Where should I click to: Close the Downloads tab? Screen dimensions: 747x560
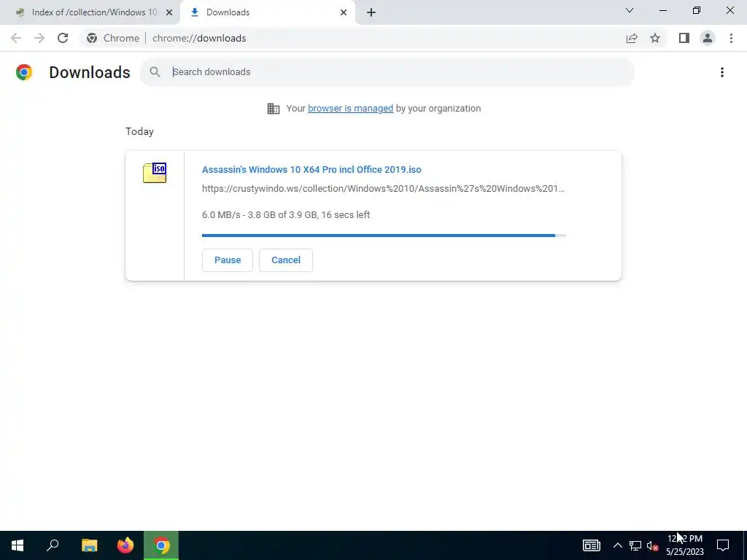(344, 12)
